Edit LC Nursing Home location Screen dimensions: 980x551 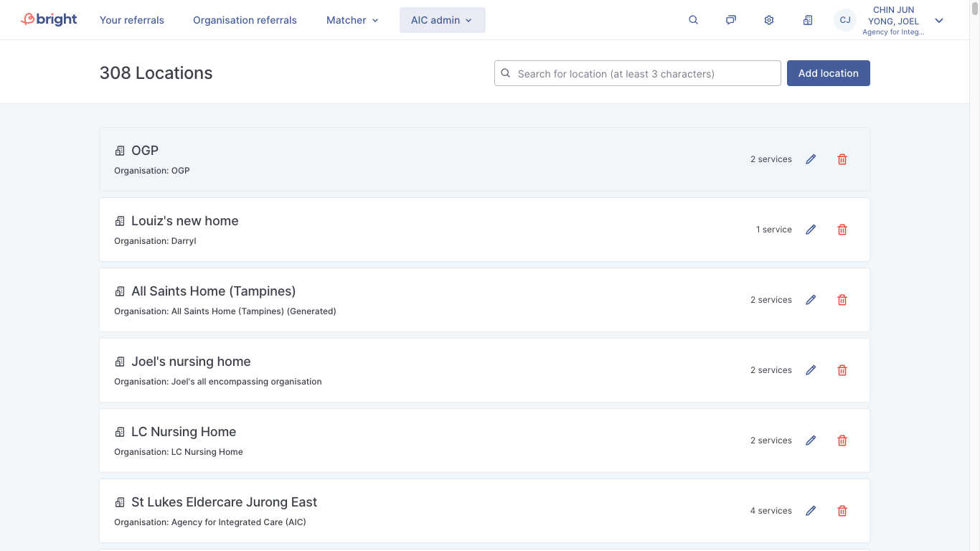(811, 441)
